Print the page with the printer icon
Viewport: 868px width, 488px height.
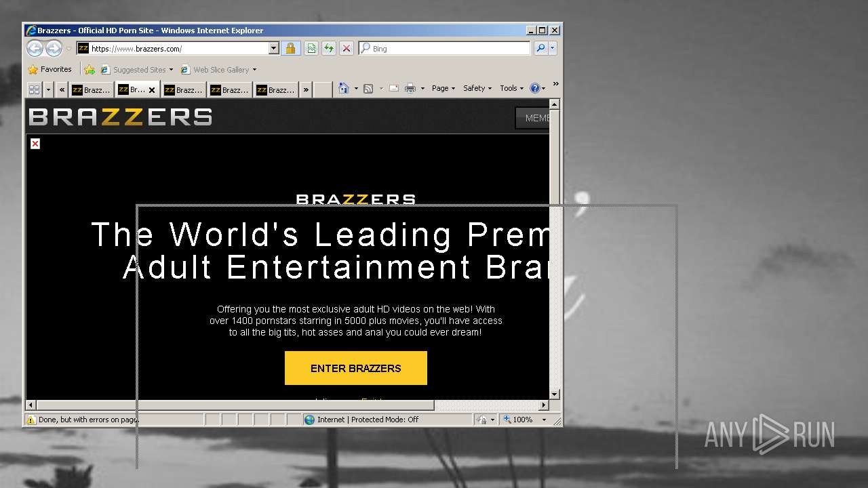(410, 88)
